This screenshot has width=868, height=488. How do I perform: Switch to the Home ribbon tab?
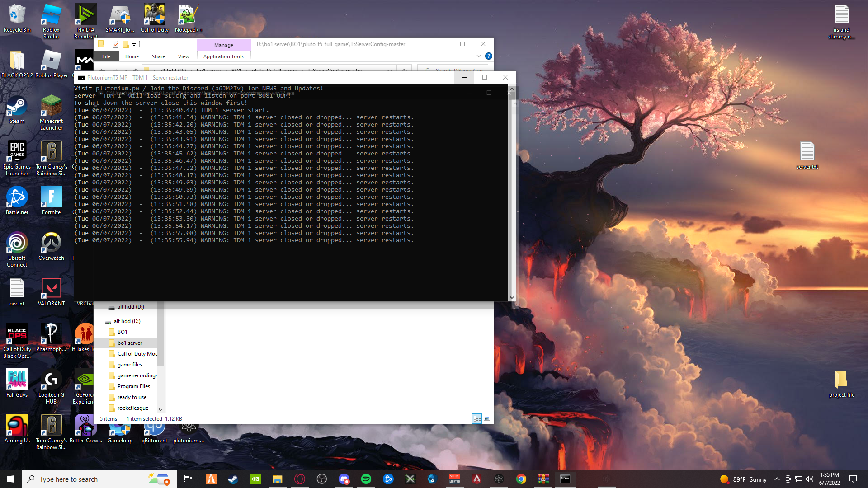(x=132, y=56)
